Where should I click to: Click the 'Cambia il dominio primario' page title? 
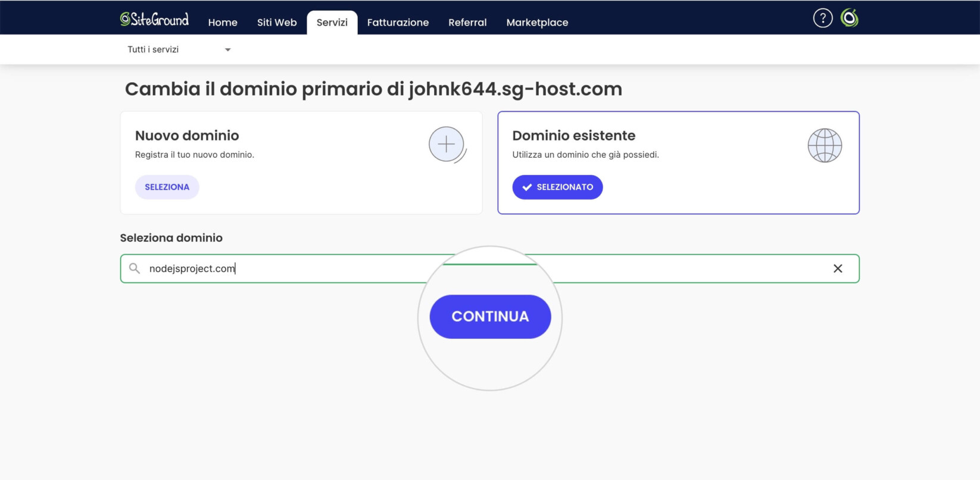(x=373, y=89)
